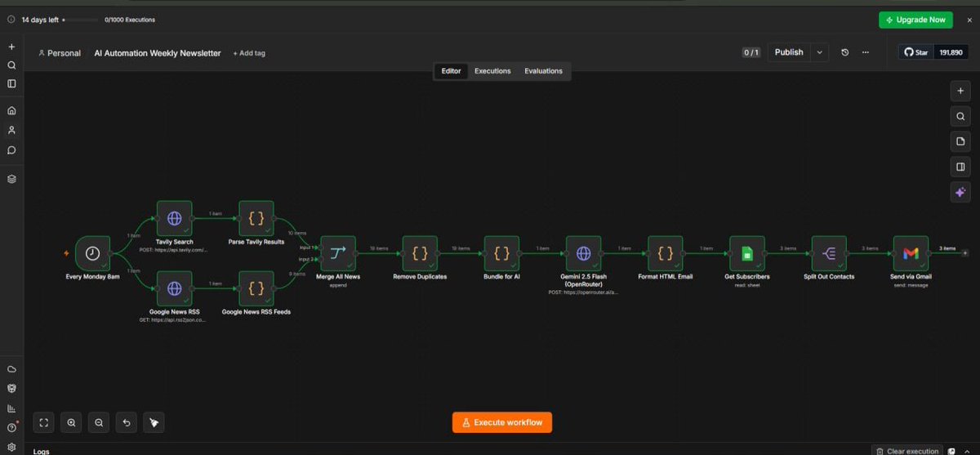Click the info icon beside 14 days left
980x455 pixels.
click(x=11, y=20)
